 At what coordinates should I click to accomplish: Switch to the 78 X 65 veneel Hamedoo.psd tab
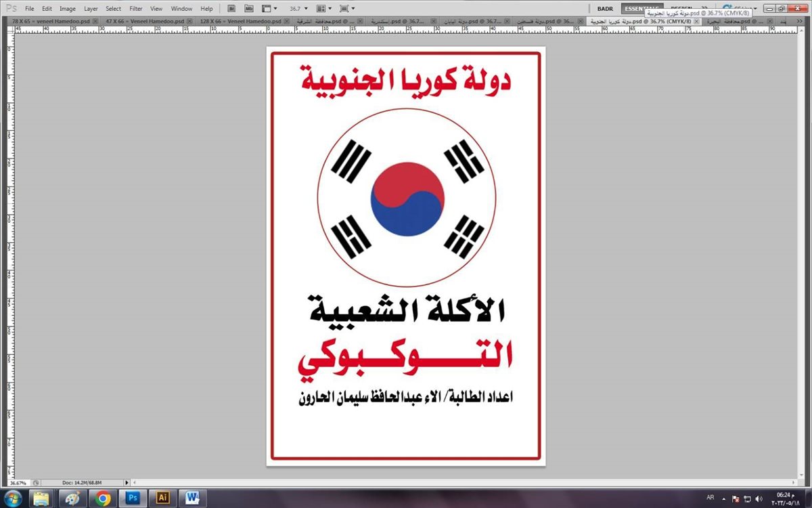click(50, 22)
